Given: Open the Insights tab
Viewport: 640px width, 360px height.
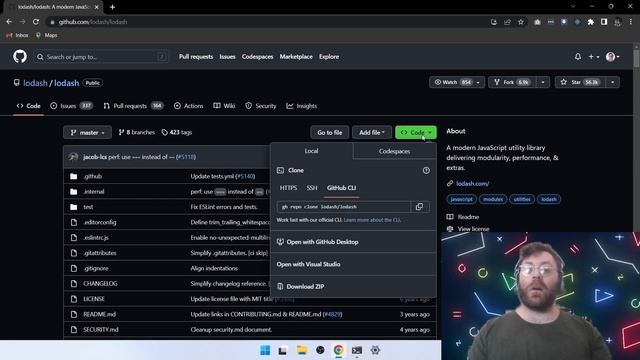Looking at the screenshot, I should (302, 106).
